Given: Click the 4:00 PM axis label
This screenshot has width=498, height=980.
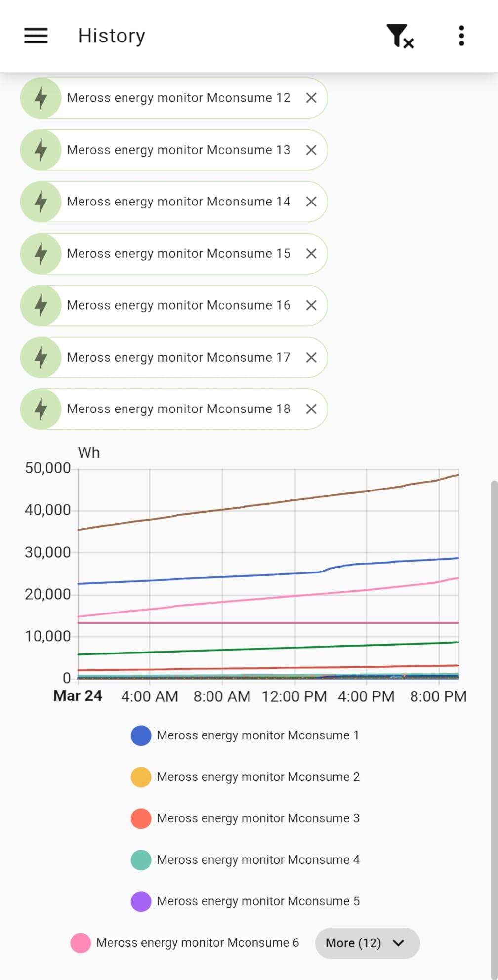Looking at the screenshot, I should [x=366, y=696].
